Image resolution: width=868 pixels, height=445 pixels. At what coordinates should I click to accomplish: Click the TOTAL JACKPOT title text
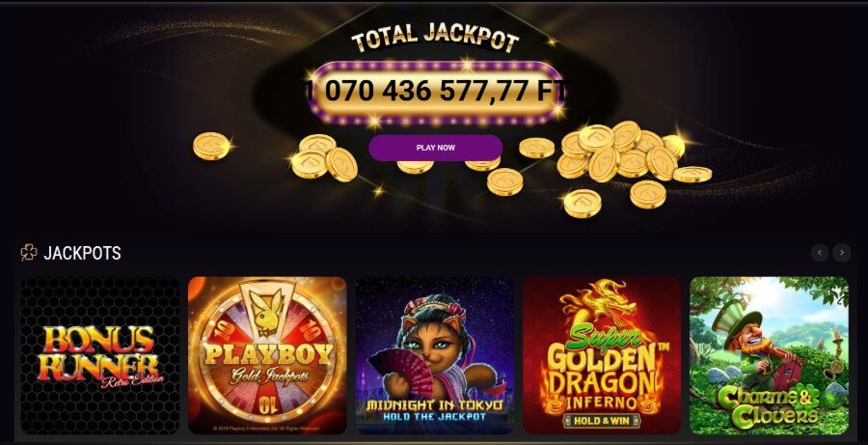[436, 39]
